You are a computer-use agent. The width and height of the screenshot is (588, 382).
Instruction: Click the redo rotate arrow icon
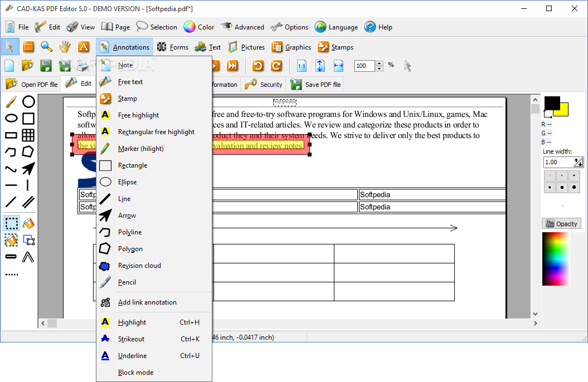(x=276, y=66)
